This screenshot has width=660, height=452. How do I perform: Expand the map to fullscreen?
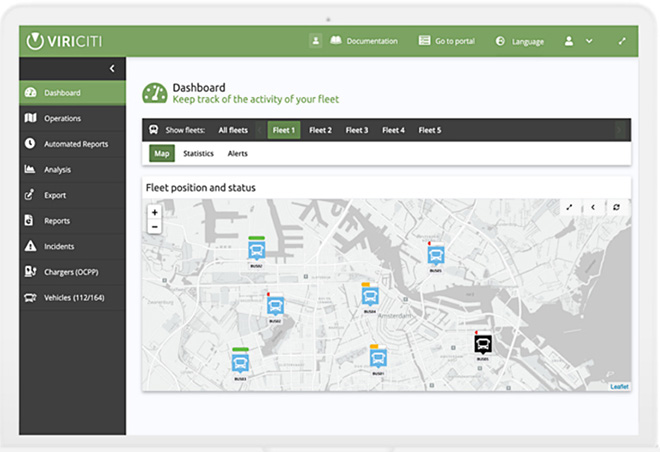[569, 207]
